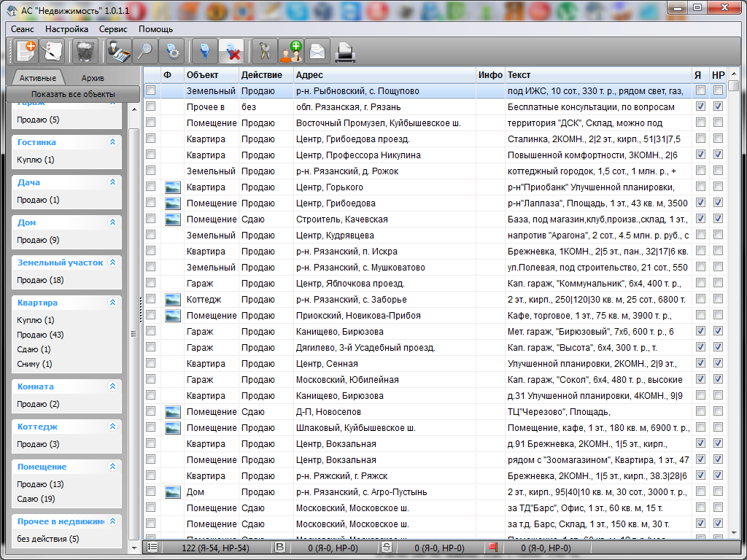Switch to the Архив tab
The height and width of the screenshot is (560, 747).
point(93,78)
